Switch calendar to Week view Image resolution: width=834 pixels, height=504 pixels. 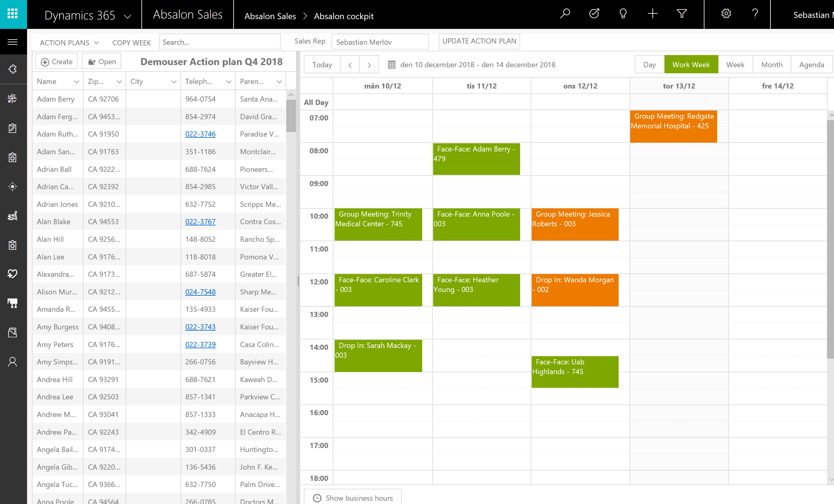point(735,65)
